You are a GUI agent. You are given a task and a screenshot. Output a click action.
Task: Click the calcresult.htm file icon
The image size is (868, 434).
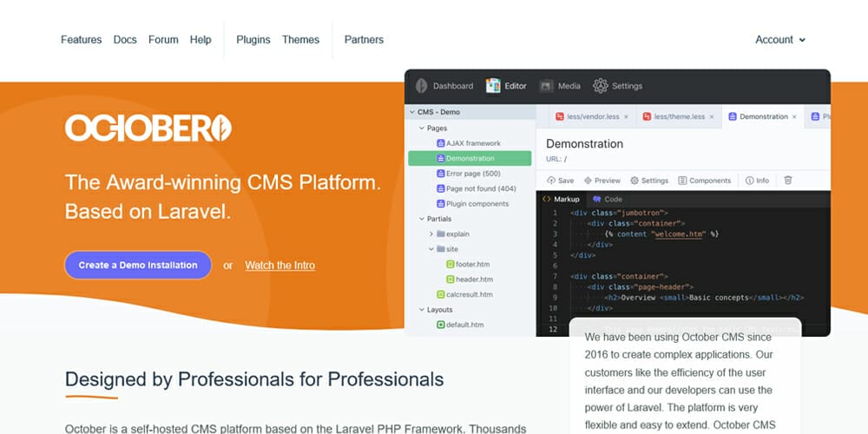(441, 294)
